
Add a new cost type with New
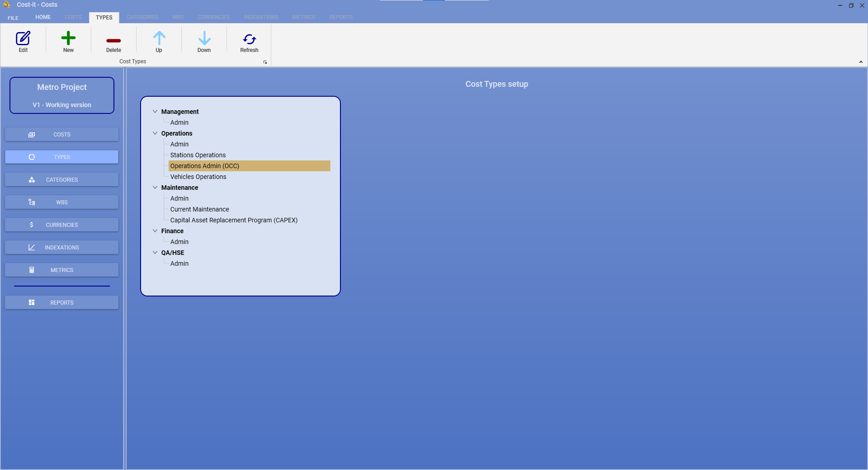click(x=68, y=38)
